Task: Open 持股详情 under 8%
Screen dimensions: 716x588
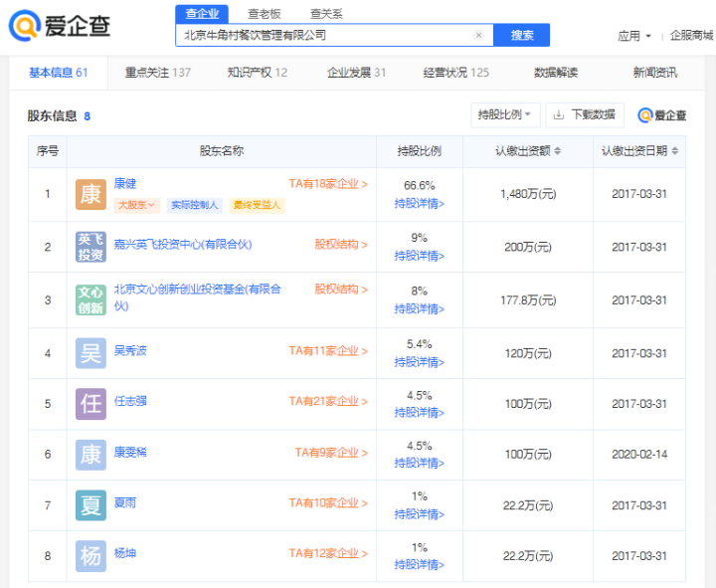Action: 420,308
